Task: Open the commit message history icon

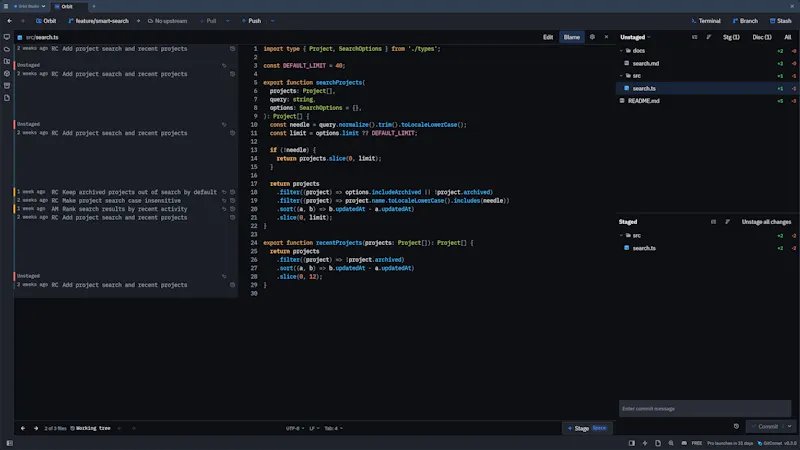Action: pyautogui.click(x=736, y=426)
